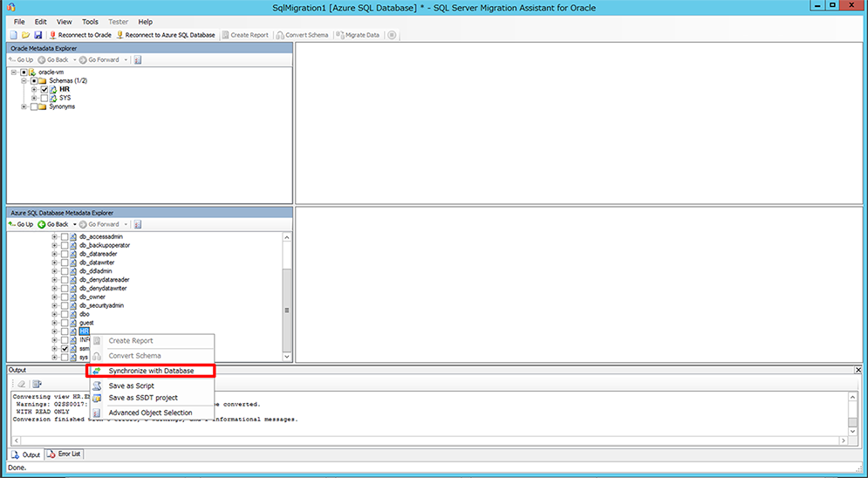Image resolution: width=868 pixels, height=478 pixels.
Task: Expand the db_datareader node
Action: [x=55, y=254]
